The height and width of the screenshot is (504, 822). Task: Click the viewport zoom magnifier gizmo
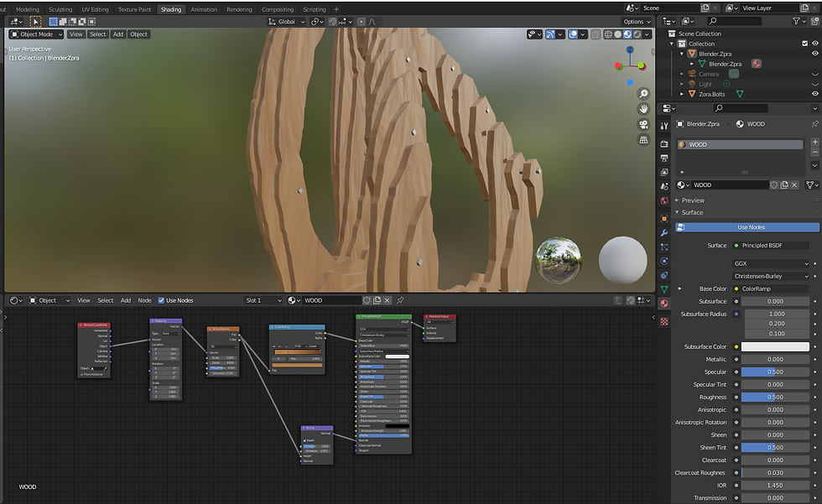click(x=643, y=94)
